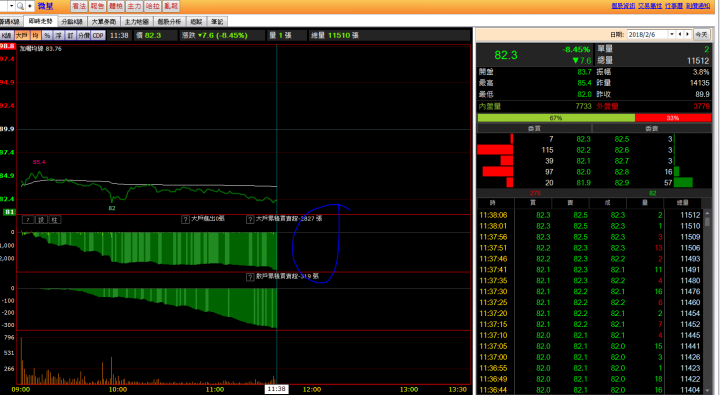Click the 總量 11512 value
720x395 pixels.
pos(698,61)
